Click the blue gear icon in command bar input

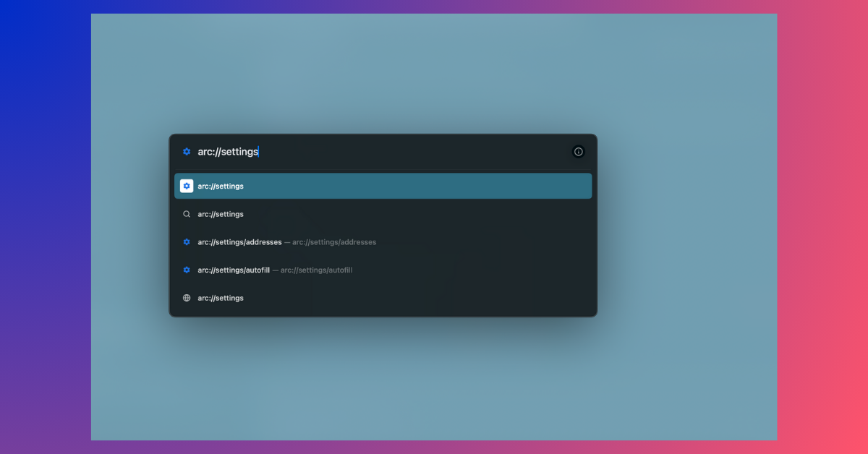click(187, 152)
